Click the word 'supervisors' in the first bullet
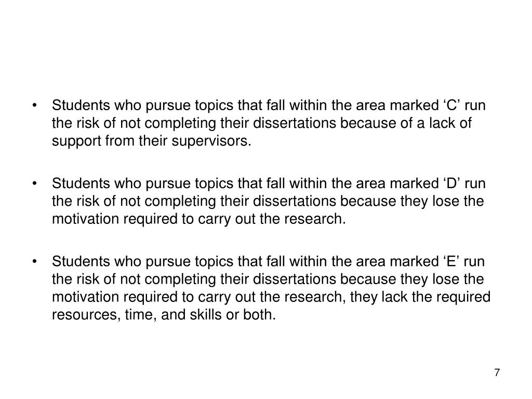 click(x=211, y=141)
